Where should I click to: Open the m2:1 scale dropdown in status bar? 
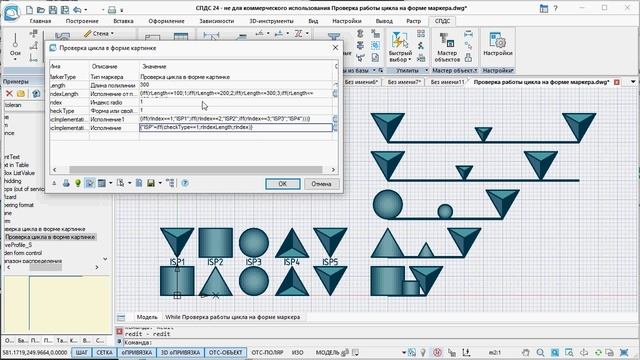click(x=495, y=352)
